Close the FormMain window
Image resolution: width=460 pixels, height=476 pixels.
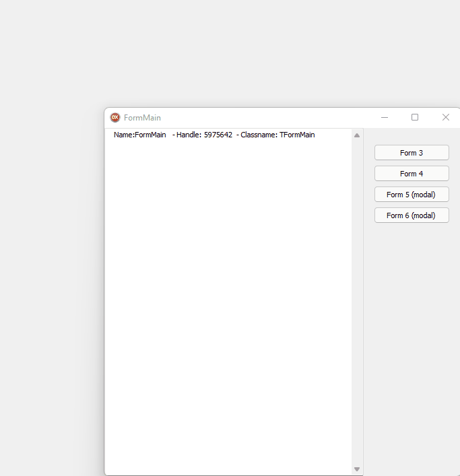(x=445, y=117)
